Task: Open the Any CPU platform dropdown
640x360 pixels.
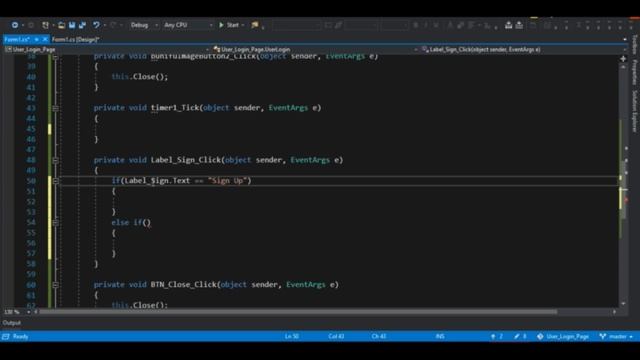Action: tap(188, 25)
